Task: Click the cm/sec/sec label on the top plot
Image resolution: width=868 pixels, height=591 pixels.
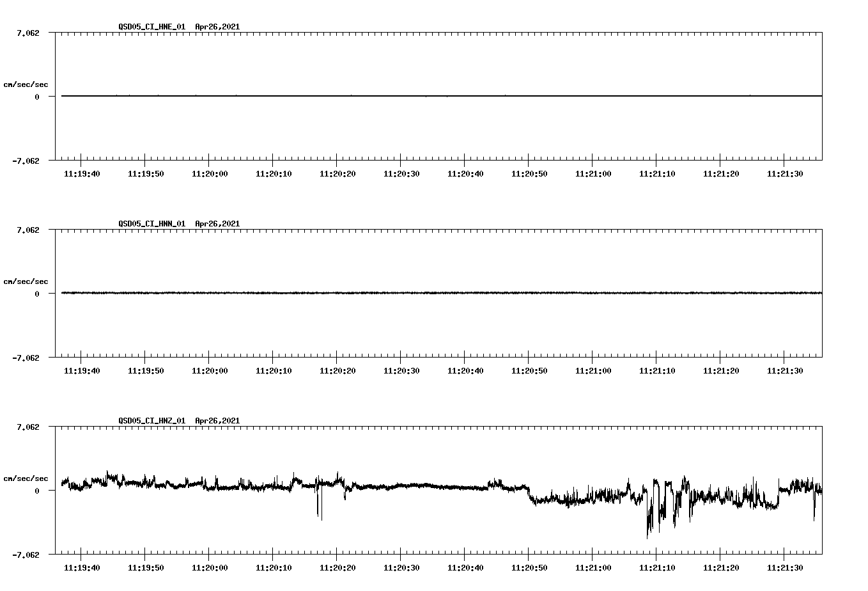Action: [x=26, y=84]
